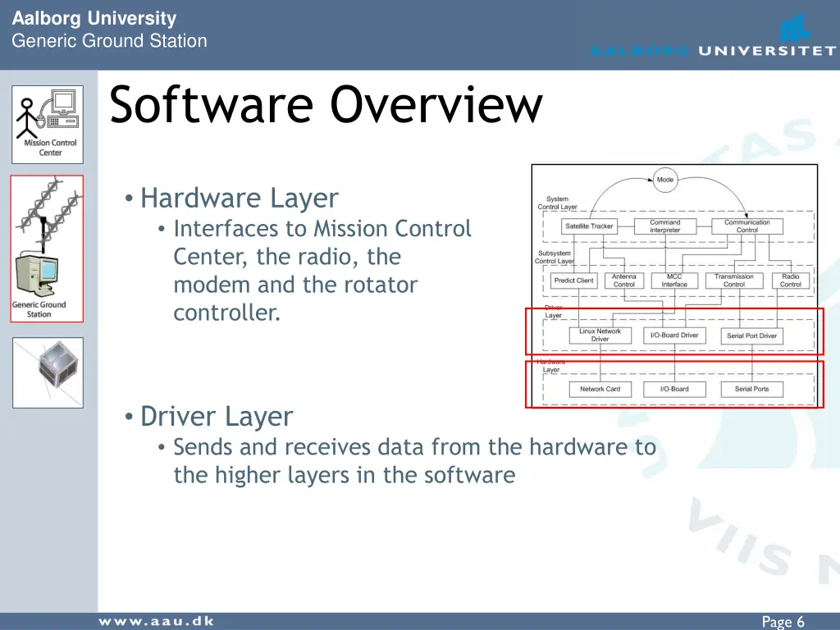Viewport: 840px width, 630px height.
Task: Open the www.aau.dk link
Action: click(157, 621)
